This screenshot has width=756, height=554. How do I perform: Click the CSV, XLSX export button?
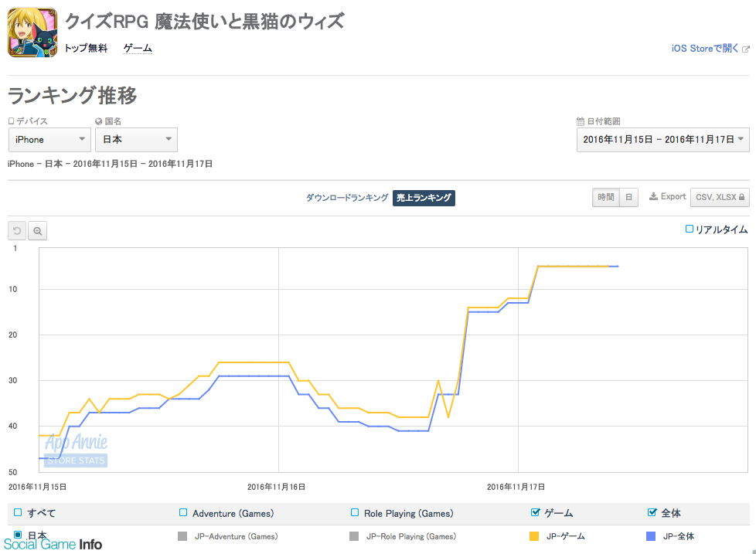pos(720,197)
